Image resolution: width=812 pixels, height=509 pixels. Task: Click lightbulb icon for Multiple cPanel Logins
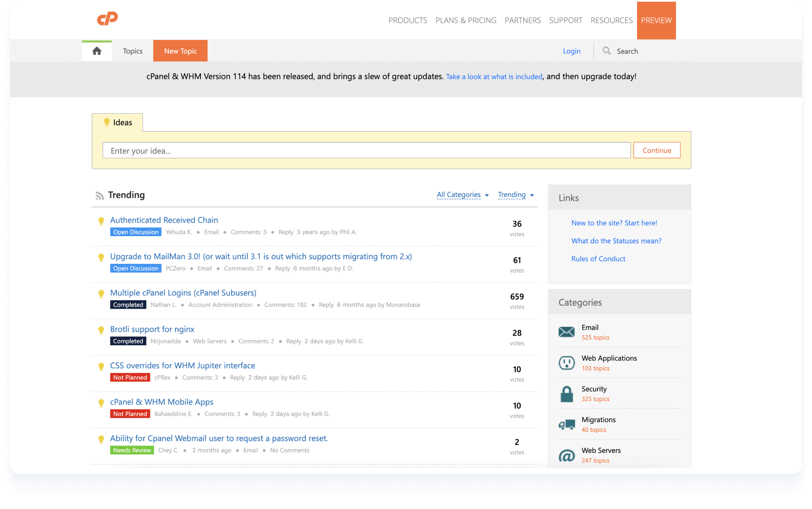[x=101, y=293]
